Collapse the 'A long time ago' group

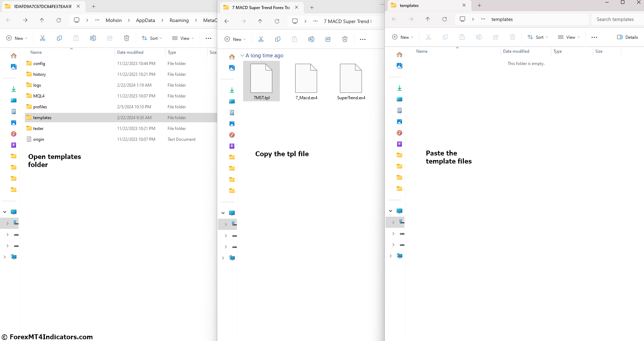click(x=242, y=55)
